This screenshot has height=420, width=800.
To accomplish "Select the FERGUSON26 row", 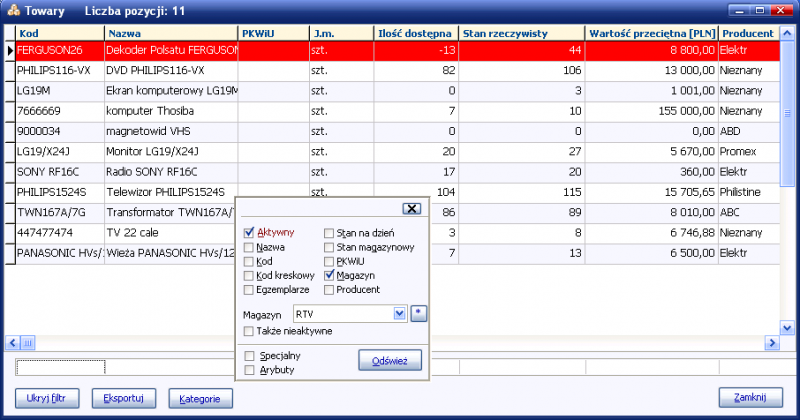I will (397, 51).
